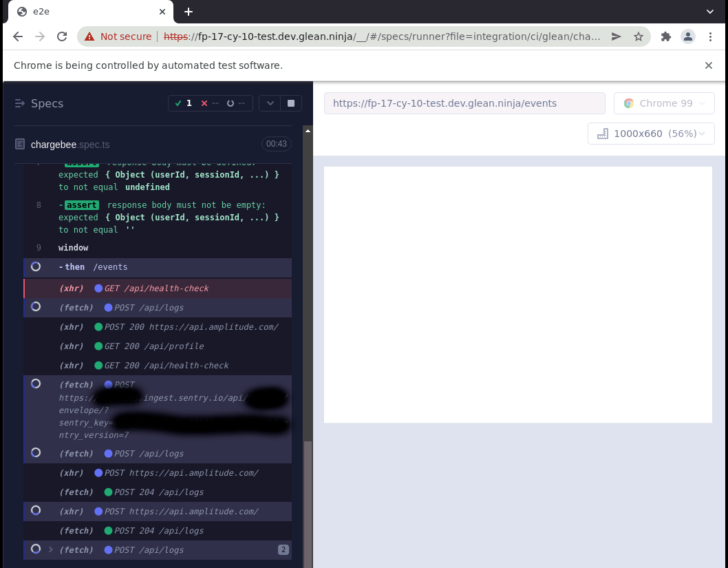
Task: Bookmark this page with star icon
Action: pyautogui.click(x=639, y=36)
